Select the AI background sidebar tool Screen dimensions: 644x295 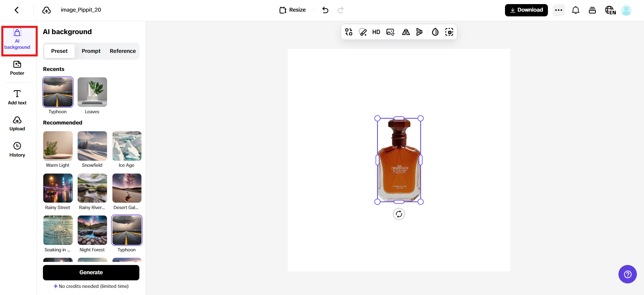17,40
